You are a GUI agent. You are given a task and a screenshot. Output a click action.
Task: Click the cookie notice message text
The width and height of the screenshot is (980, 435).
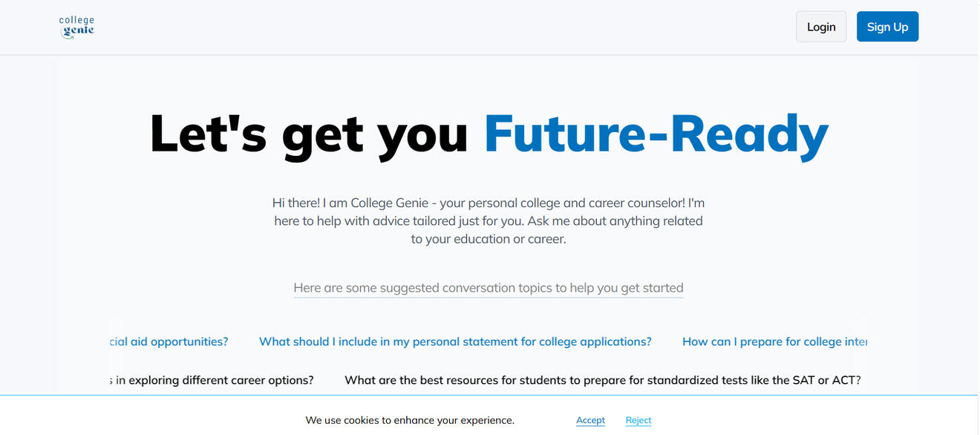tap(409, 420)
